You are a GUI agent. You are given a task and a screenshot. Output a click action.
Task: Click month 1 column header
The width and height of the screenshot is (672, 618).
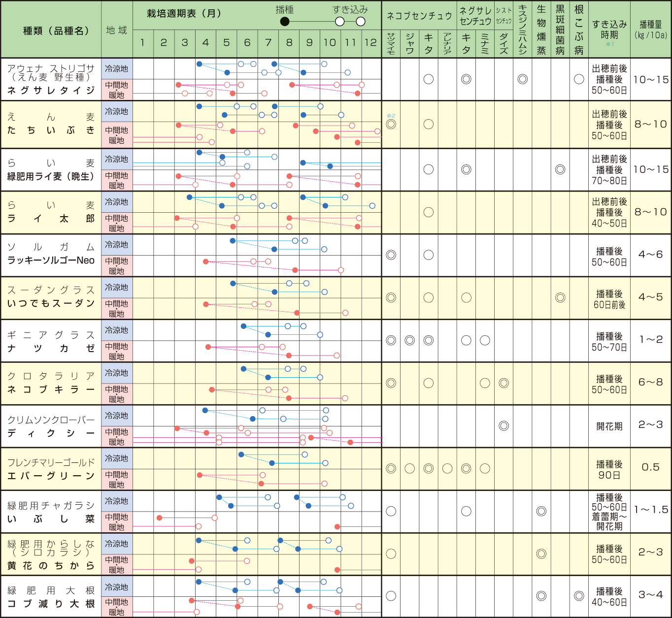point(143,43)
